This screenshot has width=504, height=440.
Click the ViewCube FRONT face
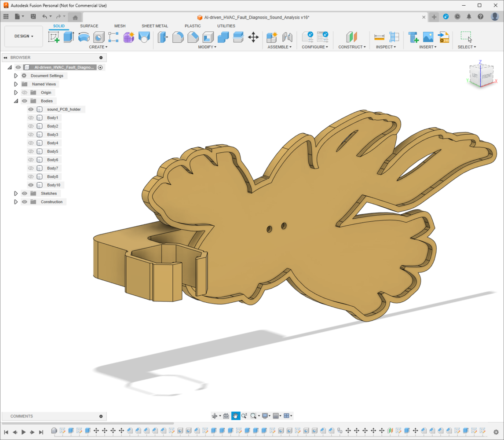(486, 76)
